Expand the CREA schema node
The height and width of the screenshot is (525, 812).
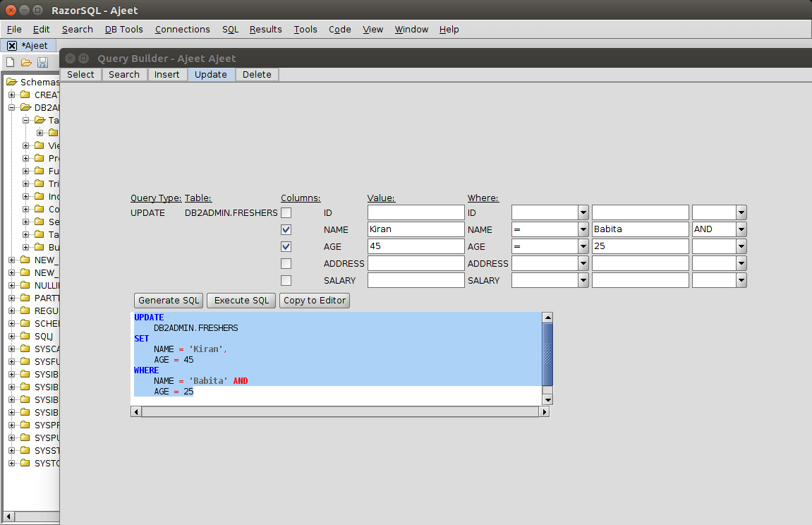[11, 95]
